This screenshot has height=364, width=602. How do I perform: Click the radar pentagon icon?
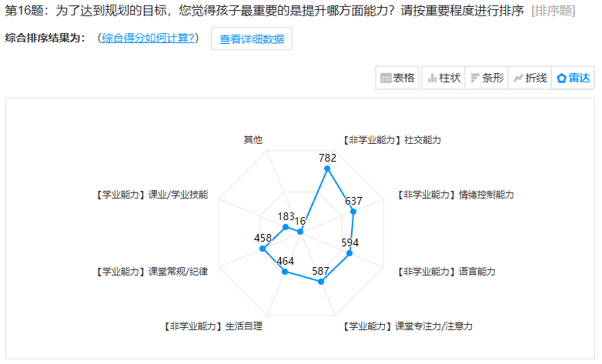pos(561,78)
